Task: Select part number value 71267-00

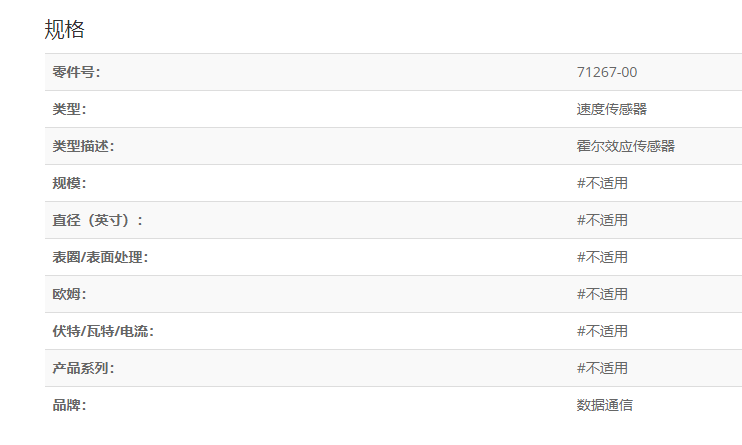Action: 607,72
